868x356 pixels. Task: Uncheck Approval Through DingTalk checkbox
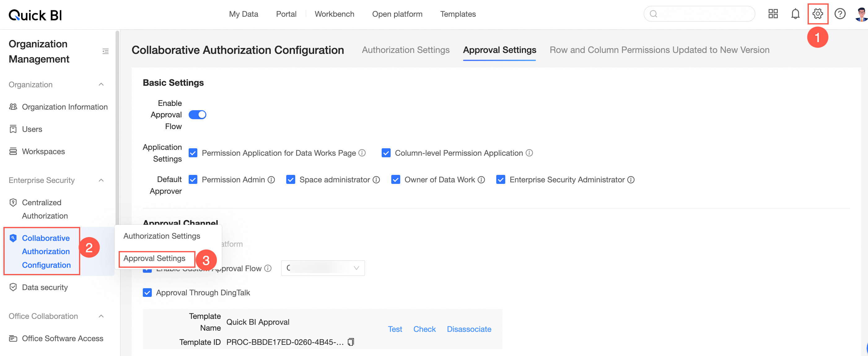coord(147,292)
